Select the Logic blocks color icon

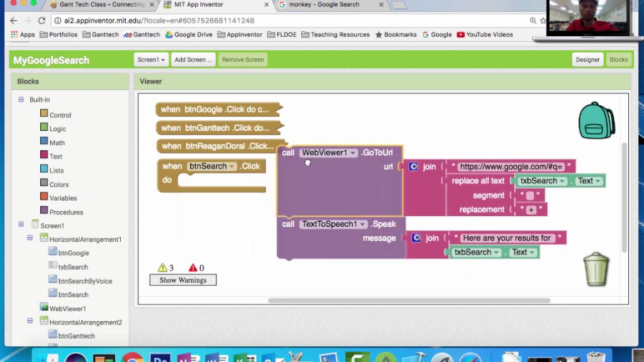[x=44, y=127]
